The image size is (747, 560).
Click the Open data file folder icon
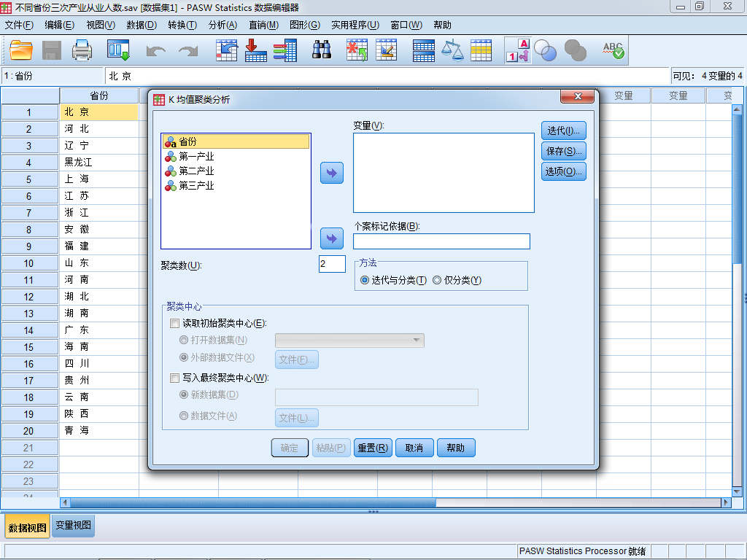click(x=21, y=50)
